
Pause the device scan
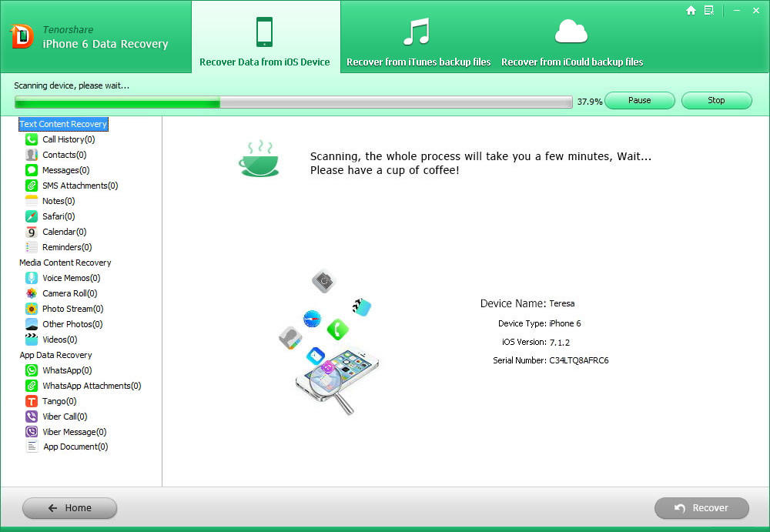[639, 100]
